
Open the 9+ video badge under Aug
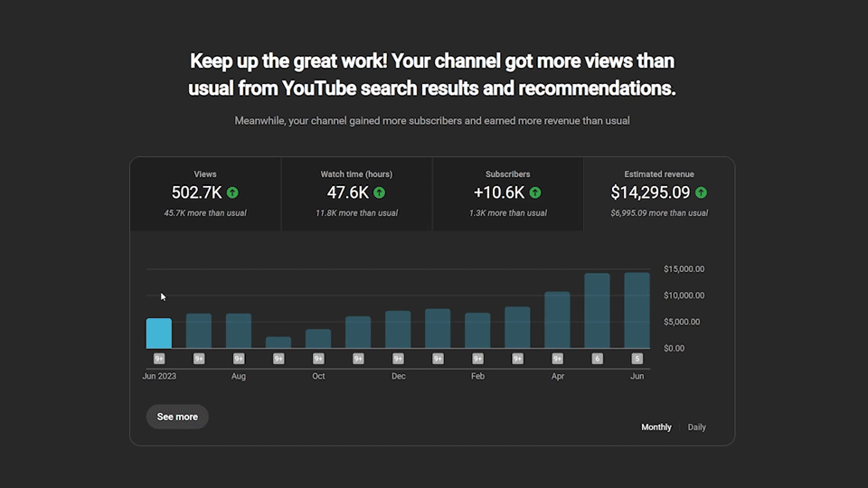coord(239,359)
